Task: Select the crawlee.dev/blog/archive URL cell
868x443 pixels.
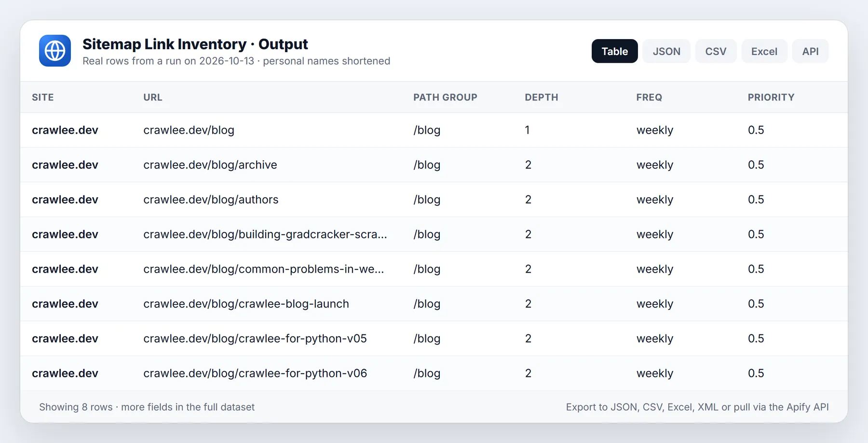Action: (210, 165)
